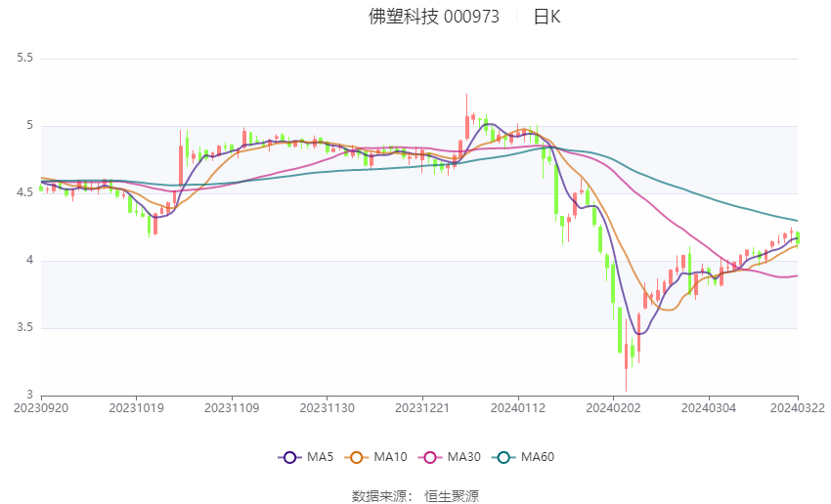Click the 4.5 y-axis price label
Screen dimensions: 831x504
24,193
